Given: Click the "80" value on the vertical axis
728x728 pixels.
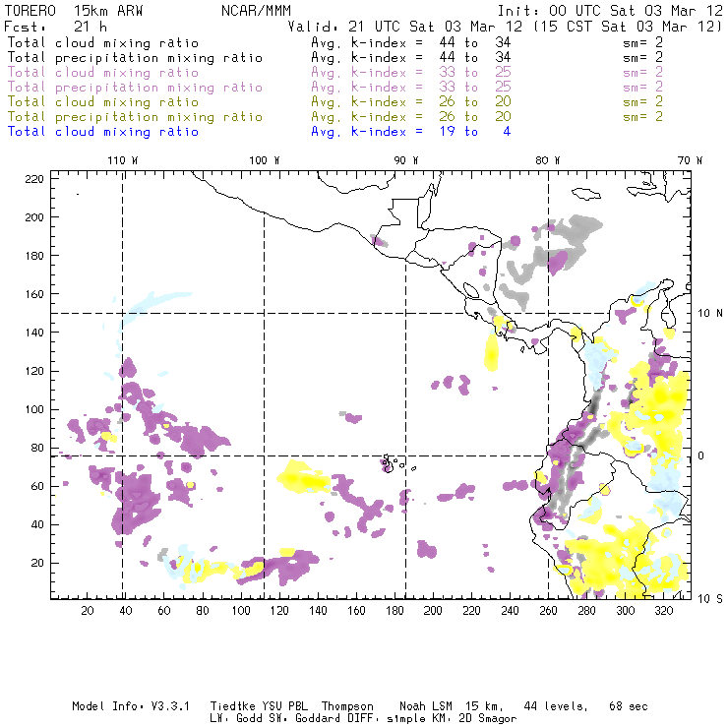Looking at the screenshot, I should coord(37,448).
